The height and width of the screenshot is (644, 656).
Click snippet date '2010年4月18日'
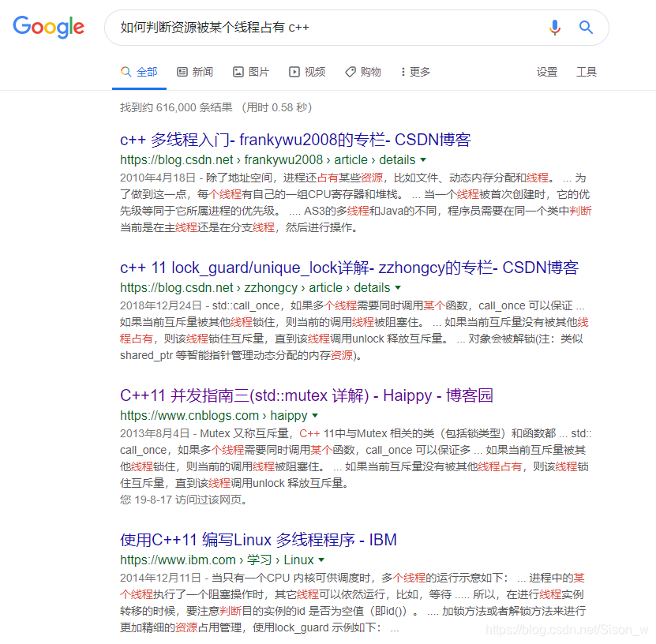tap(158, 178)
